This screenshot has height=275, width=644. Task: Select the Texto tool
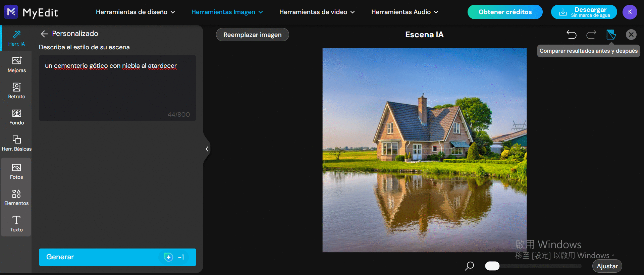pyautogui.click(x=16, y=224)
